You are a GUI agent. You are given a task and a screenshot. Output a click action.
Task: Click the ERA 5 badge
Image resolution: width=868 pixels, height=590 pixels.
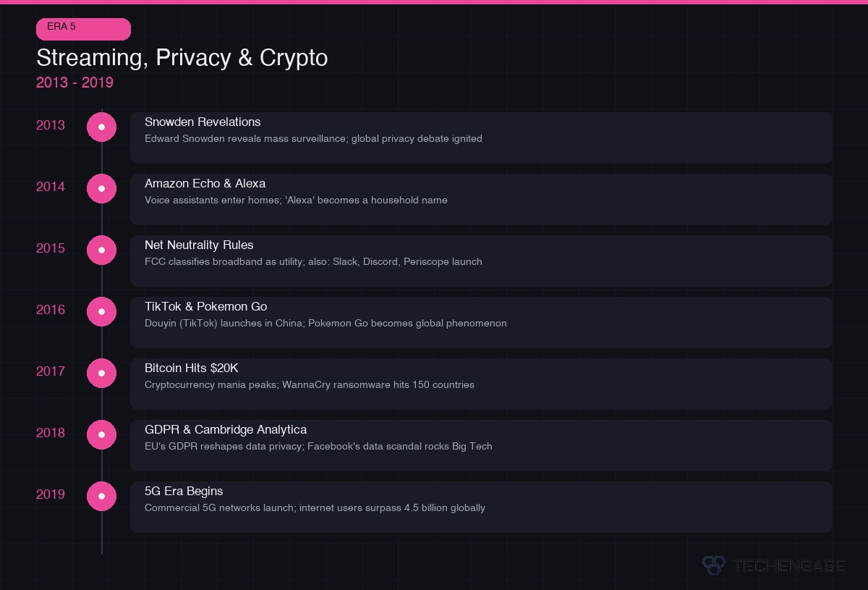[83, 29]
